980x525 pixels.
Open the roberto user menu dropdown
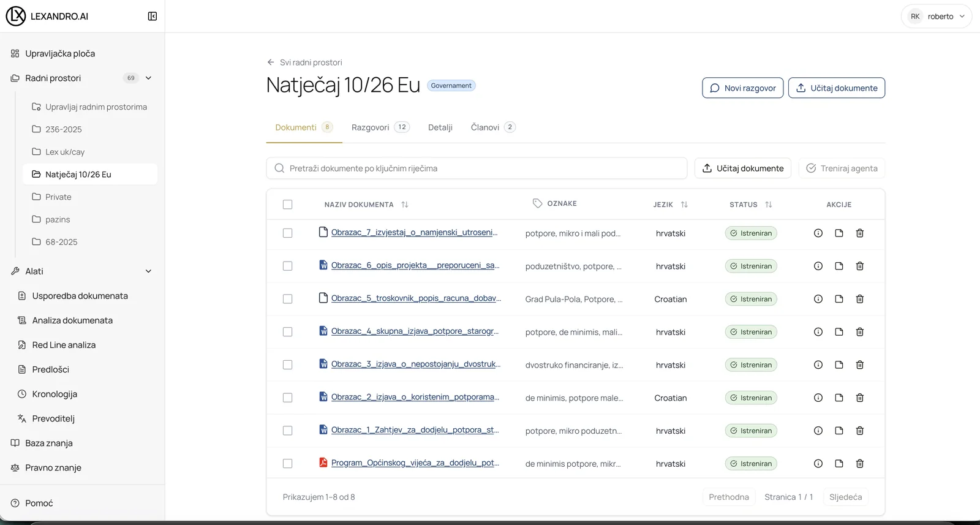click(x=937, y=17)
